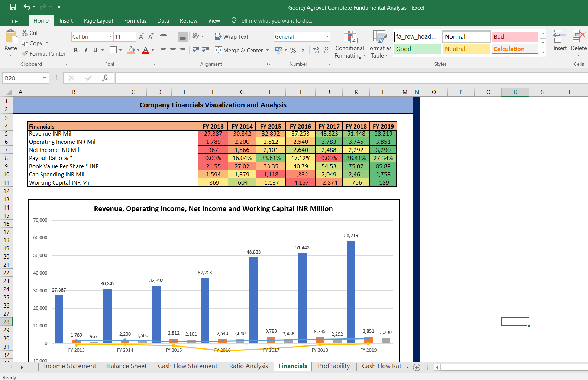Decrease decimal places
Viewport: 588px width, 380px height.
326,50
